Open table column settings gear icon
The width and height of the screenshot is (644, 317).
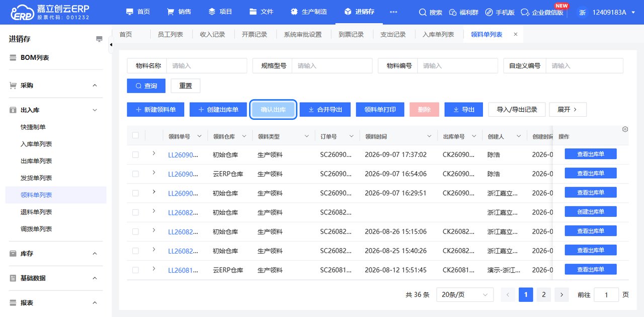pos(625,129)
